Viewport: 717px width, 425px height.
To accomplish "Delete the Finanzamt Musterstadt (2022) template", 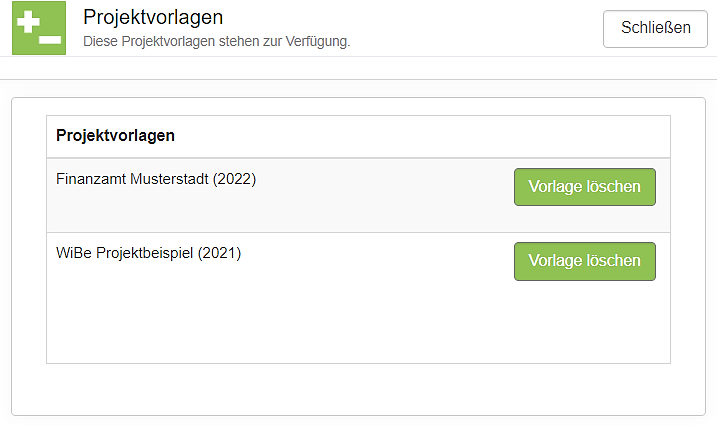I will [x=584, y=187].
